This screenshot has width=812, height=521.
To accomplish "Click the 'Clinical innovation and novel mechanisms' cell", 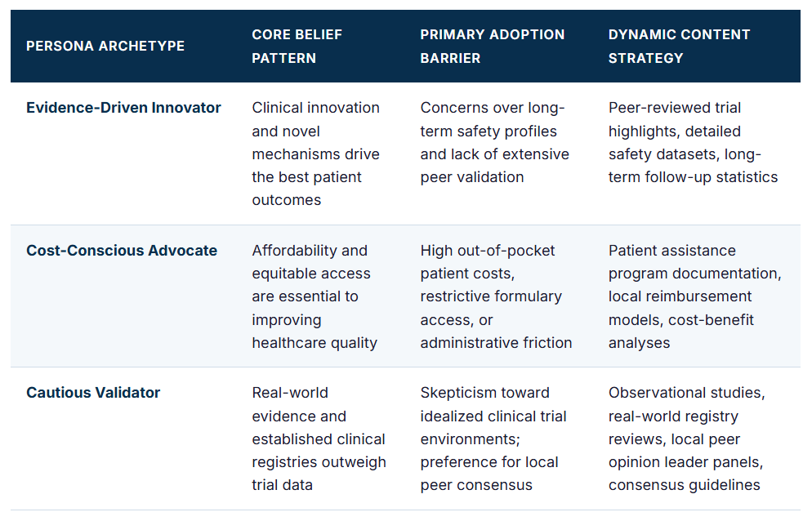I will click(316, 154).
